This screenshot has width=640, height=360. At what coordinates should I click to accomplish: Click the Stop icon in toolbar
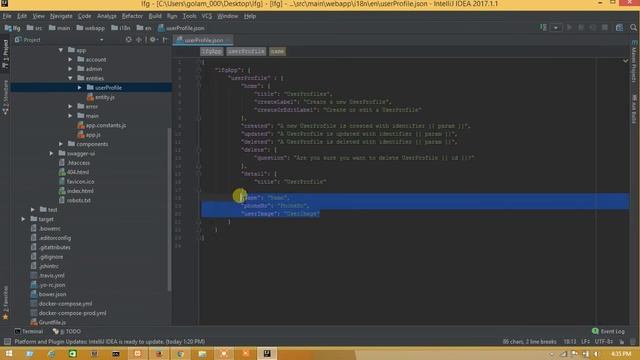click(x=604, y=27)
